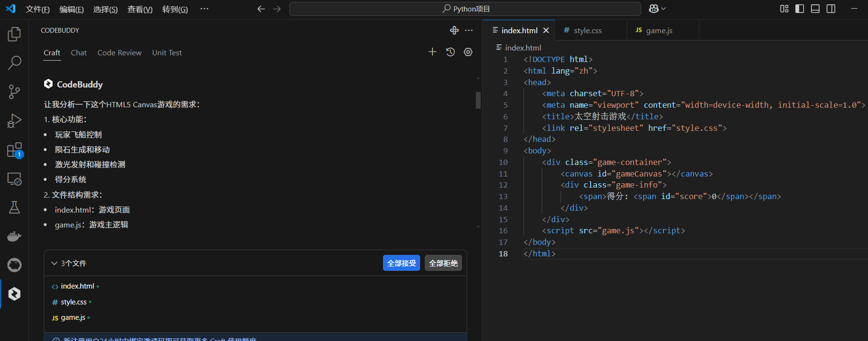The image size is (868, 341).
Task: Click the index.html breadcrumb
Action: (x=523, y=48)
